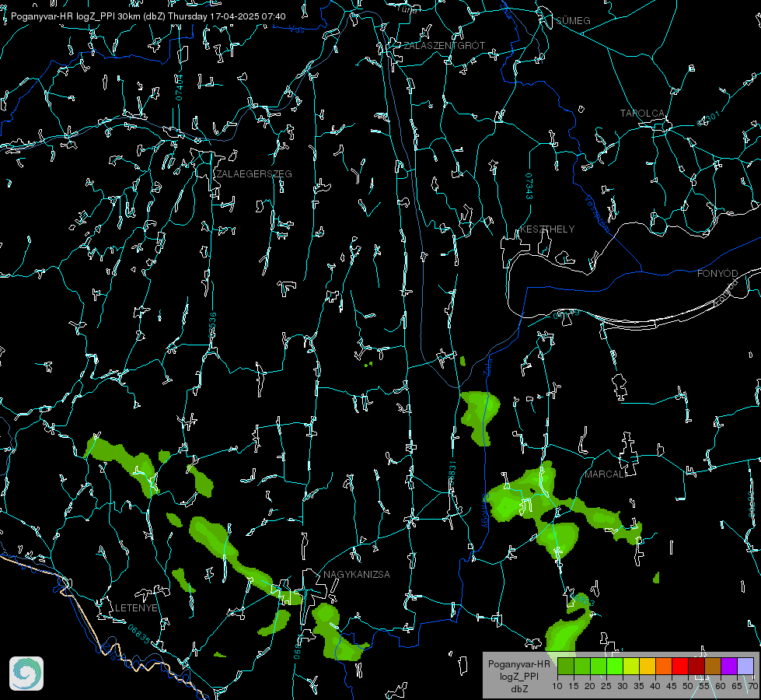Select the NAGYKANIZSA city label
This screenshot has height=700, width=761.
click(357, 575)
